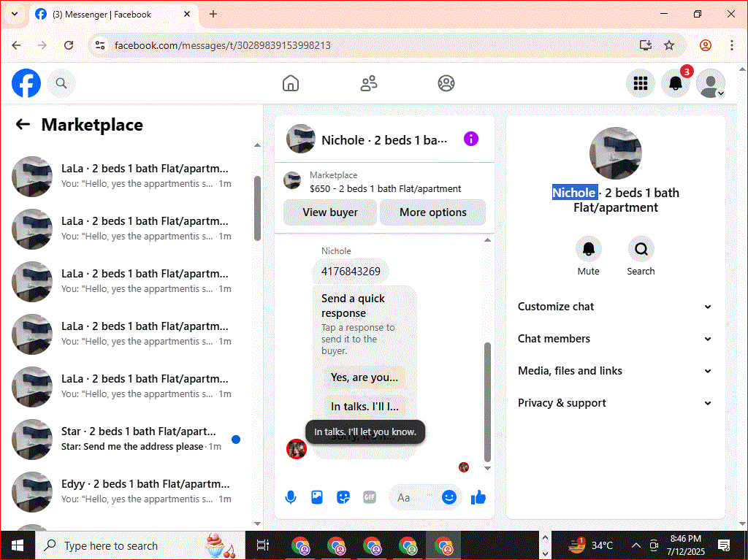748x560 pixels.
Task: Open the Facebook search icon
Action: (x=61, y=83)
